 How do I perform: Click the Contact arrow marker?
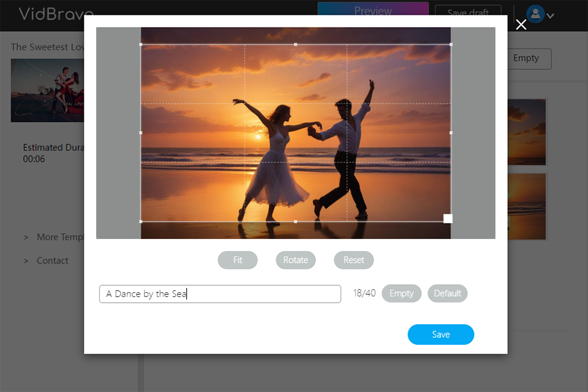(26, 261)
